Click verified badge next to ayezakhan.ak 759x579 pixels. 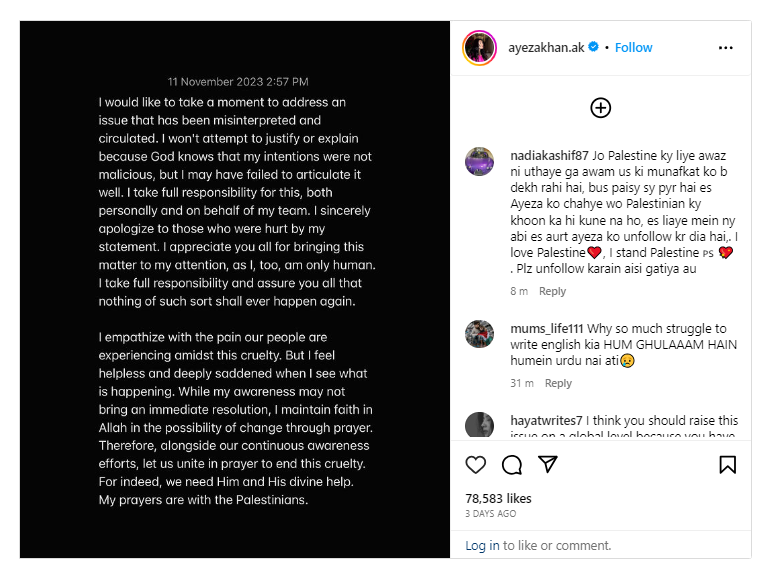point(593,47)
